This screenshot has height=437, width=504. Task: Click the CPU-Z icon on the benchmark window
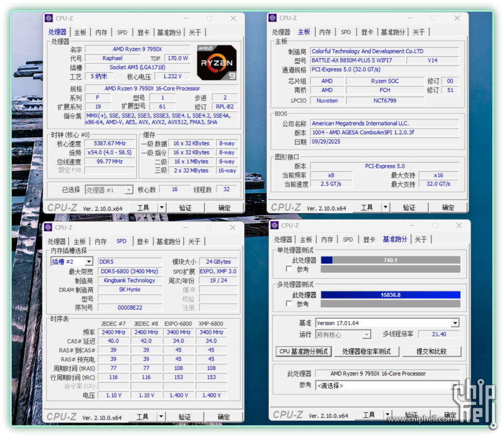[x=275, y=225]
